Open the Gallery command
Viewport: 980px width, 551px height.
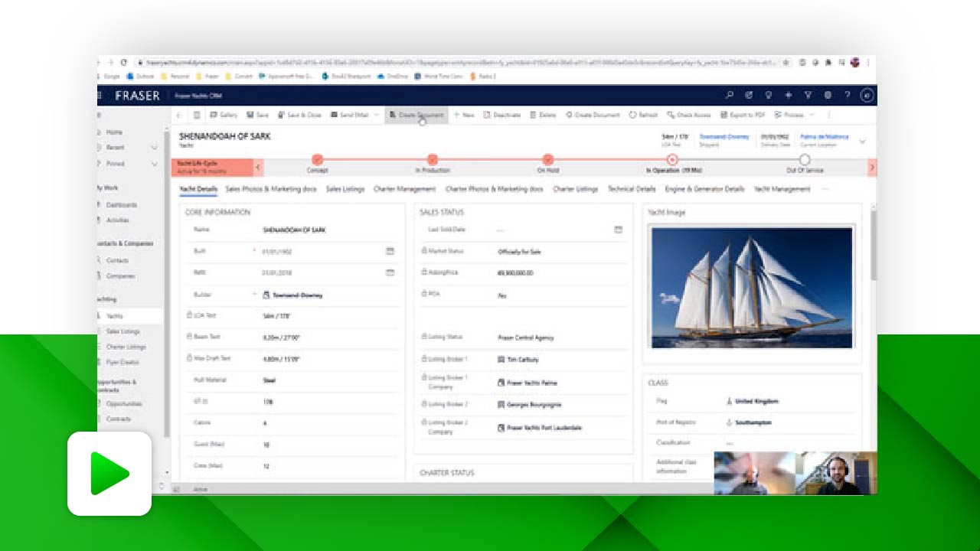224,115
